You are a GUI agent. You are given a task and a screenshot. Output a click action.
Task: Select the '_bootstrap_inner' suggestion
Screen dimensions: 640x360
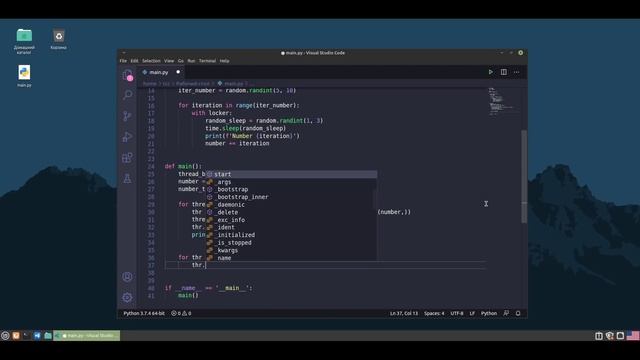point(291,197)
